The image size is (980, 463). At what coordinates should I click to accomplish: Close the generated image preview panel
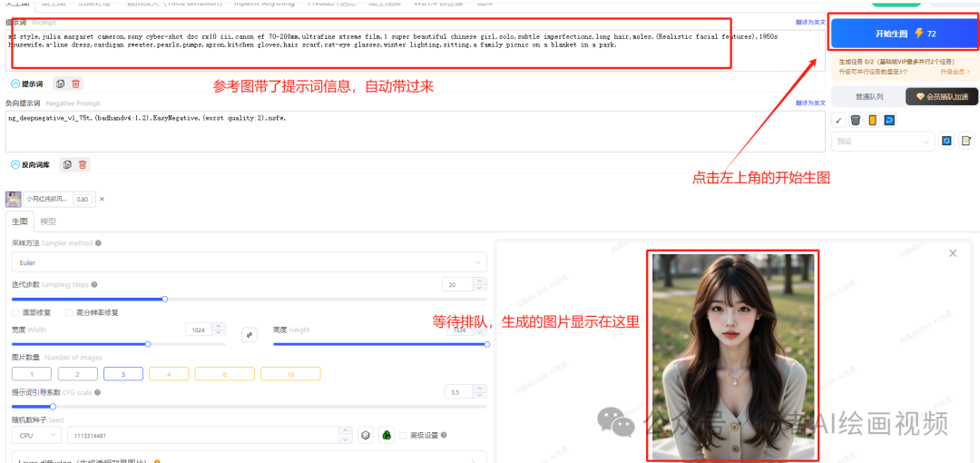coord(953,253)
